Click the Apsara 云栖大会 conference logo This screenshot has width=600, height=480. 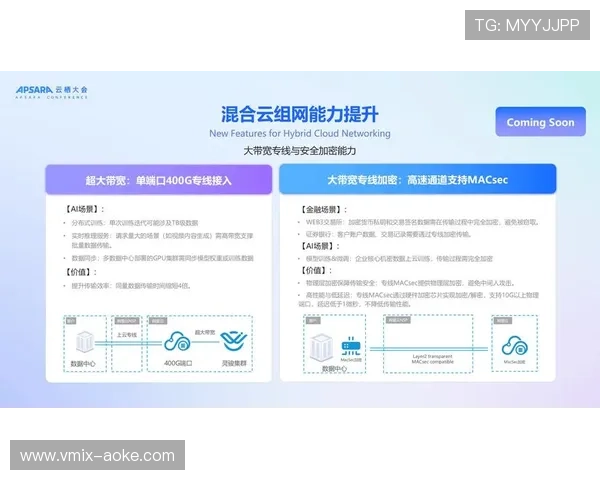tap(52, 92)
